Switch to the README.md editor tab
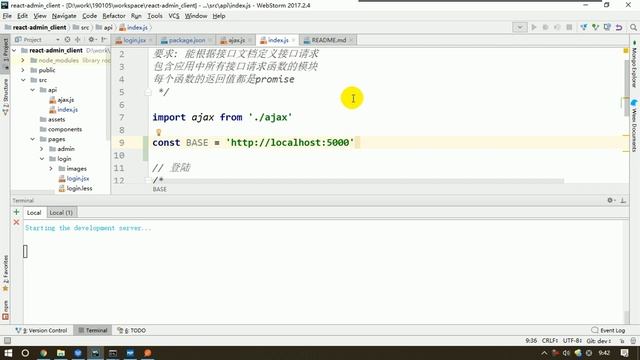This screenshot has width=640, height=360. 329,40
